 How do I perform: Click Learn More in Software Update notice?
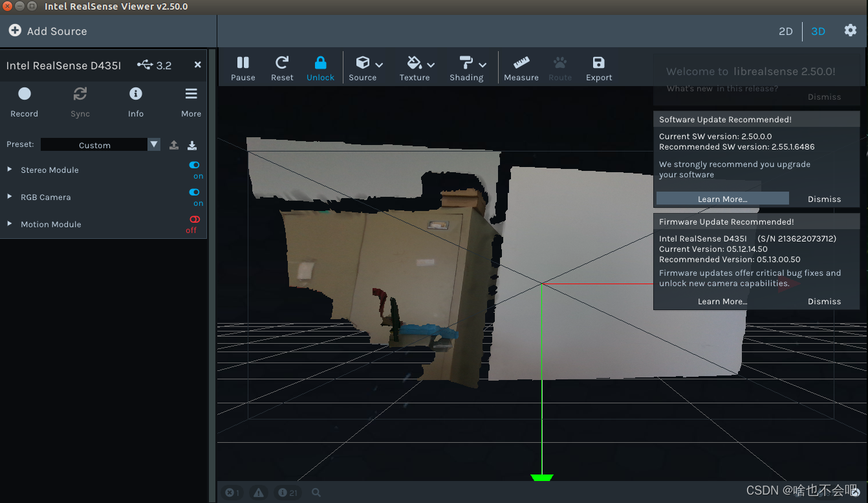(722, 199)
